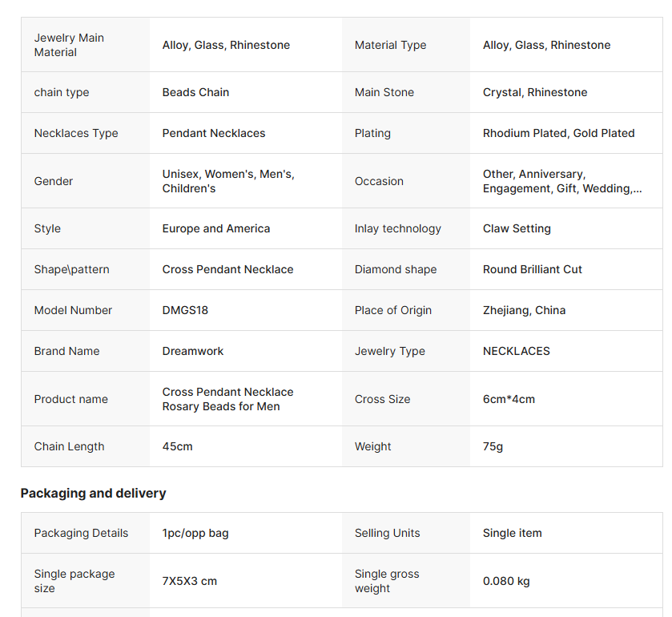Click the 'Crystal, Rhinestone' main stone value
Viewport: 672px width, 617px height.
(x=534, y=92)
